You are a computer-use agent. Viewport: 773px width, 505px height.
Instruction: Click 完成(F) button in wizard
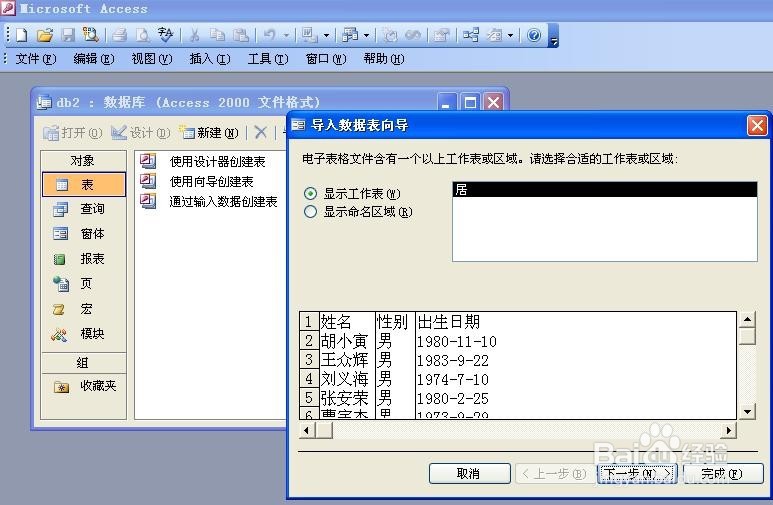[723, 473]
